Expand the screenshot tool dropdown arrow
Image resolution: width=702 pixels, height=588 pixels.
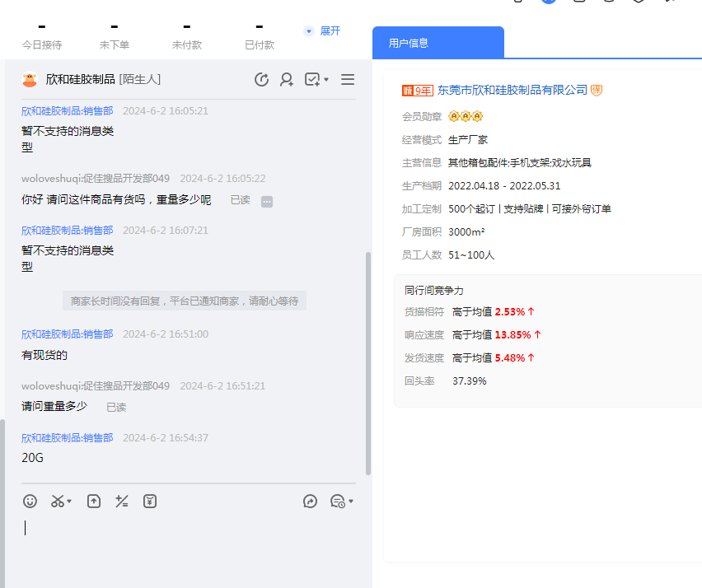[69, 502]
